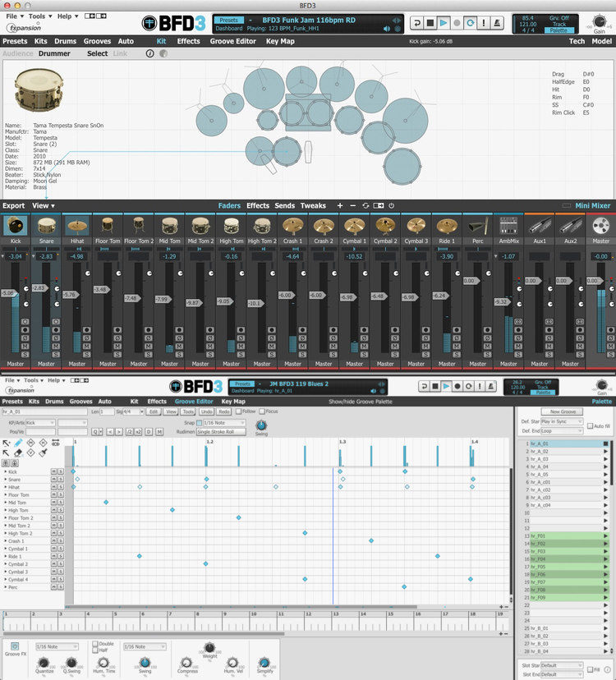Open the Key Map tab in upper window
The image size is (616, 680).
pos(280,41)
